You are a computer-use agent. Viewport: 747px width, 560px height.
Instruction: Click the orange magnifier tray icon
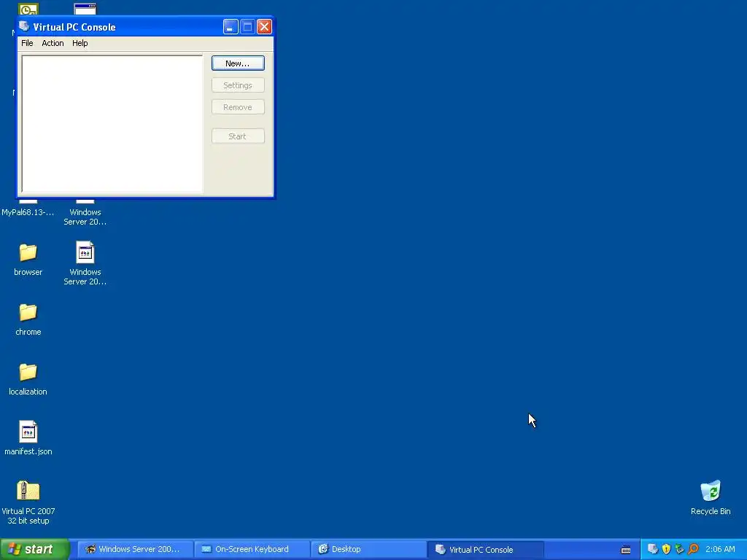tap(693, 549)
